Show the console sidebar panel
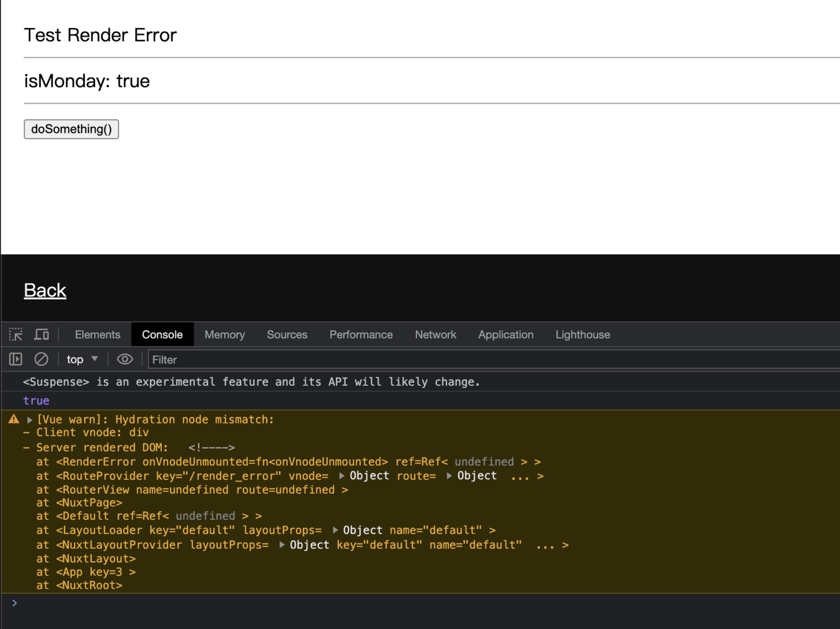This screenshot has height=629, width=840. point(16,359)
